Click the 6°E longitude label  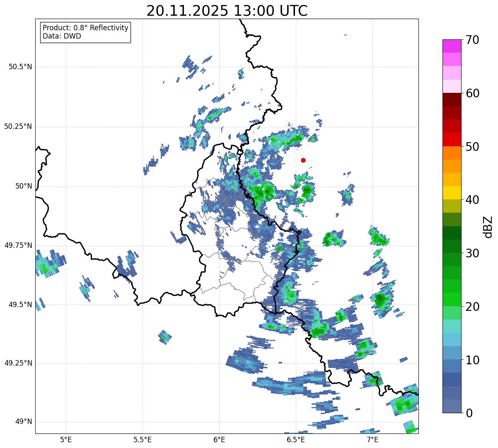pos(219,439)
